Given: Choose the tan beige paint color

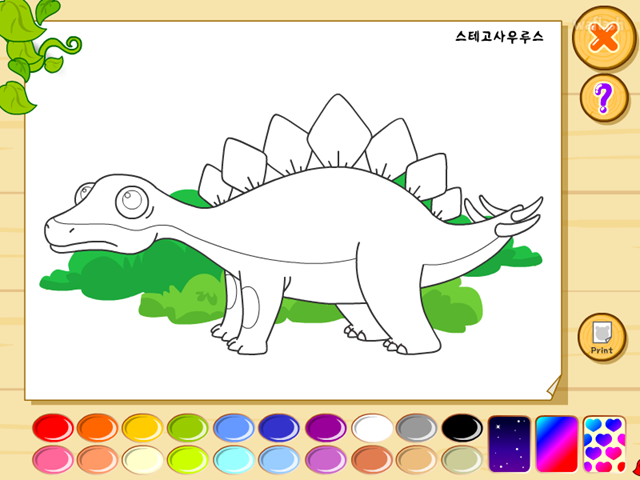Looking at the screenshot, I should pyautogui.click(x=417, y=459).
